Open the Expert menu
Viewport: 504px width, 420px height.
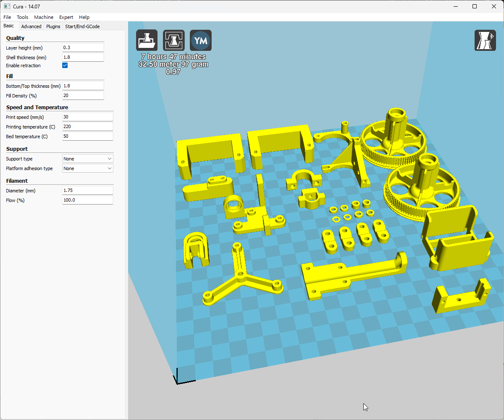click(x=66, y=17)
